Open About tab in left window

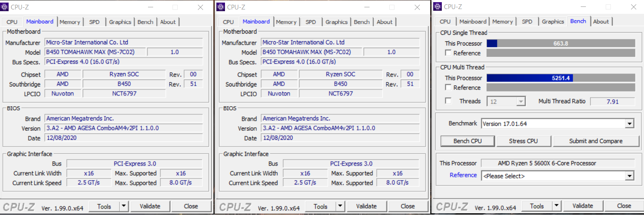coord(168,22)
